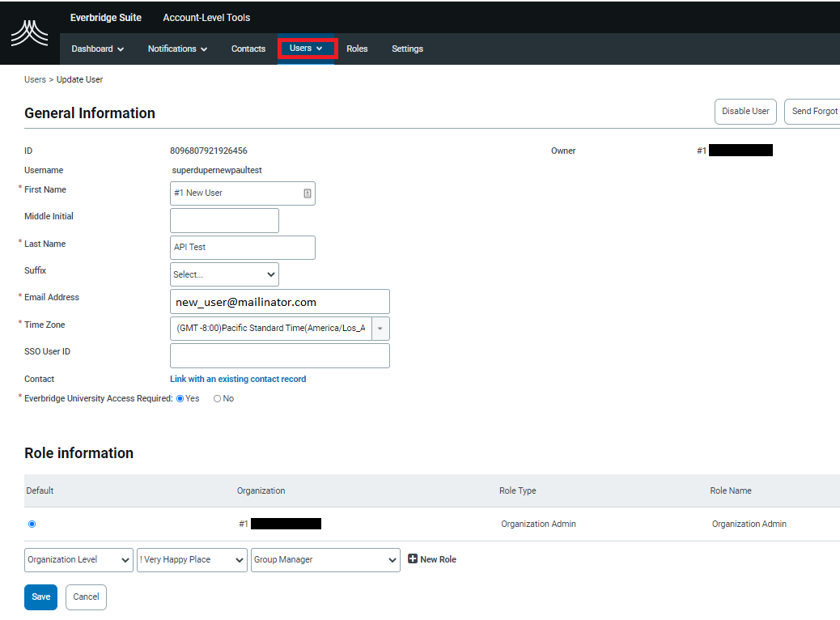Click the Email Address input field
Screen dimensions: 840x620
(x=280, y=302)
